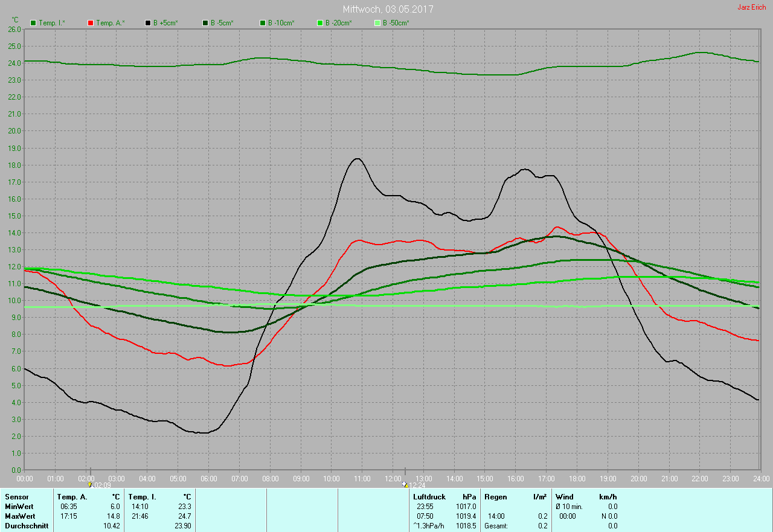
Task: Select the B +5cm* legend label
Action: click(x=165, y=23)
